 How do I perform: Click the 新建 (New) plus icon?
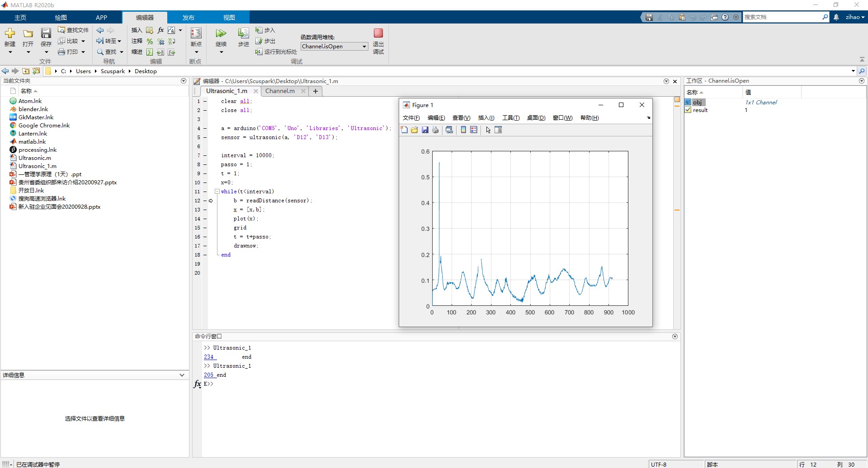10,33
